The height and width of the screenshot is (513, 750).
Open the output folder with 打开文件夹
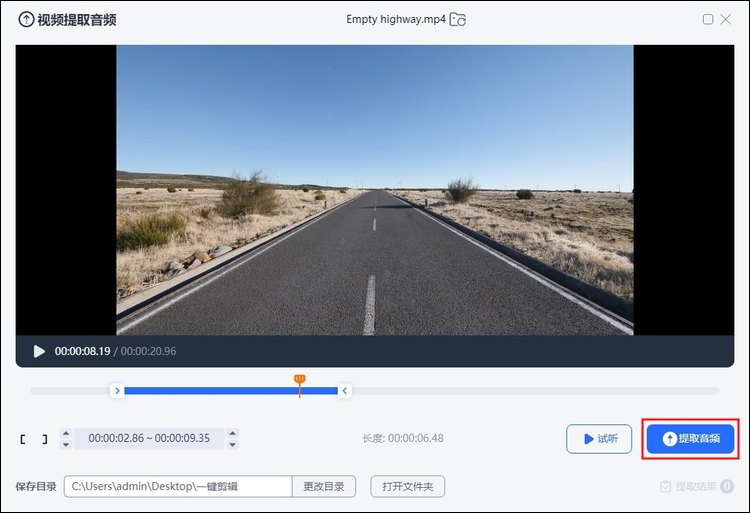pos(407,487)
